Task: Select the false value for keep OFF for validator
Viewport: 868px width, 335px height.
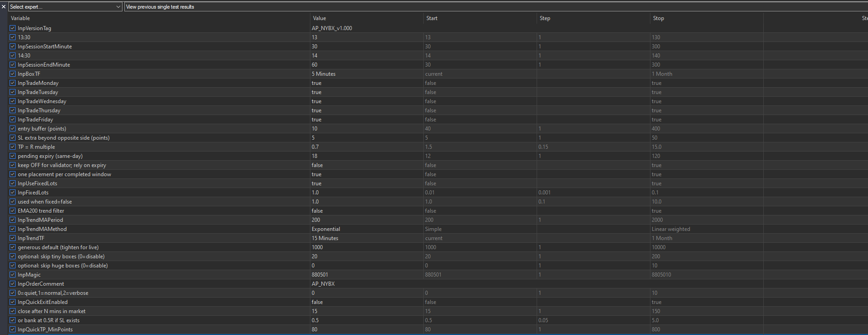Action: point(367,165)
